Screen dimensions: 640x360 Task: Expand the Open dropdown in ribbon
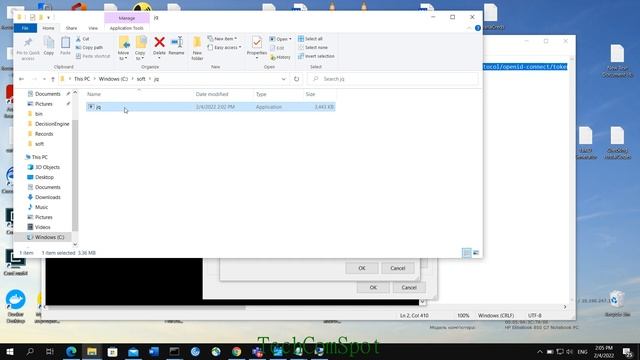[290, 39]
